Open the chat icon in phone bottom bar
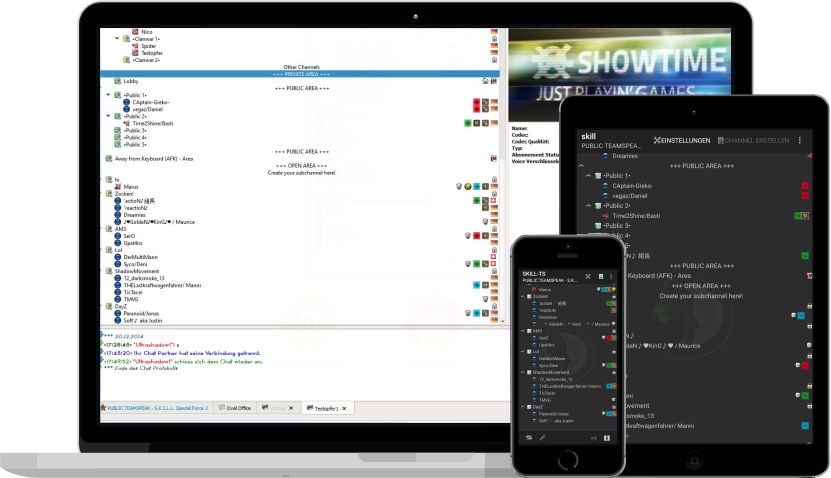This screenshot has height=478, width=831. [529, 438]
